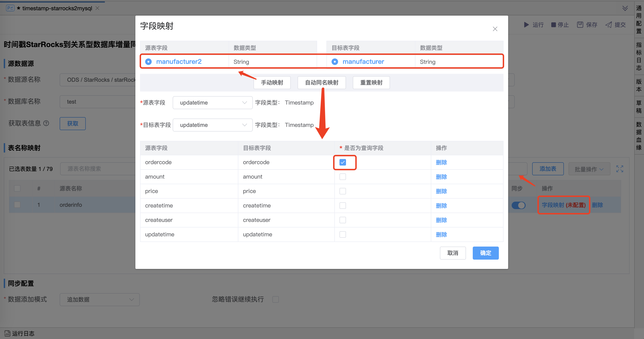The width and height of the screenshot is (644, 339).
Task: Click the 手动映射 button
Action: coord(272,83)
